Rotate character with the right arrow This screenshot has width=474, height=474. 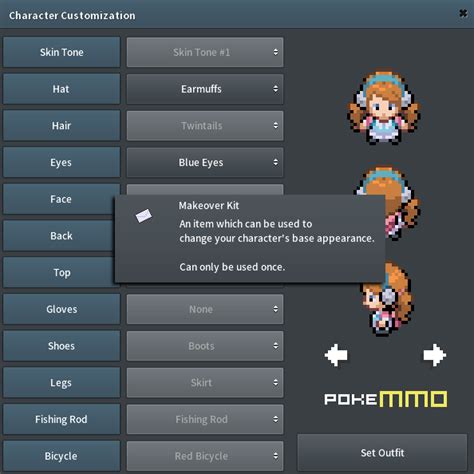(435, 355)
